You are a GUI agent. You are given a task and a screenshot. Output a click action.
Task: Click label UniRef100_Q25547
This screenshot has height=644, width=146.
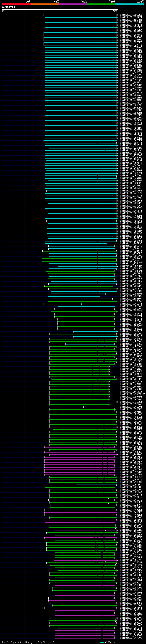(131, 354)
